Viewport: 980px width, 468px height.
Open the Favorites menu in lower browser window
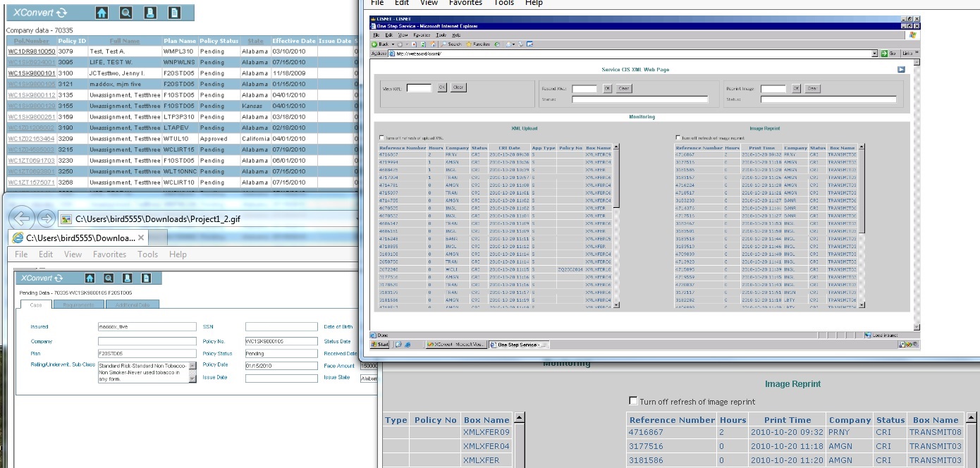[x=109, y=254]
